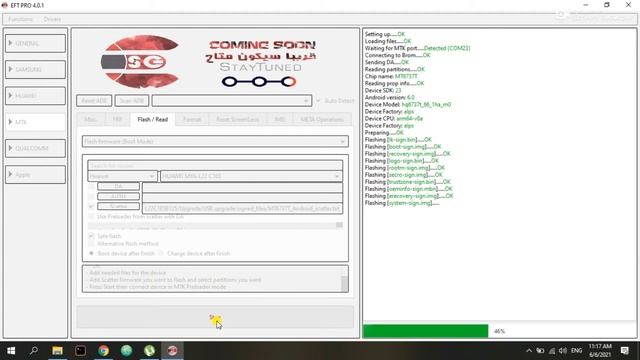Screen dimensions: 640x360
Task: Toggle the Safe flash checkbox
Action: pos(91,236)
